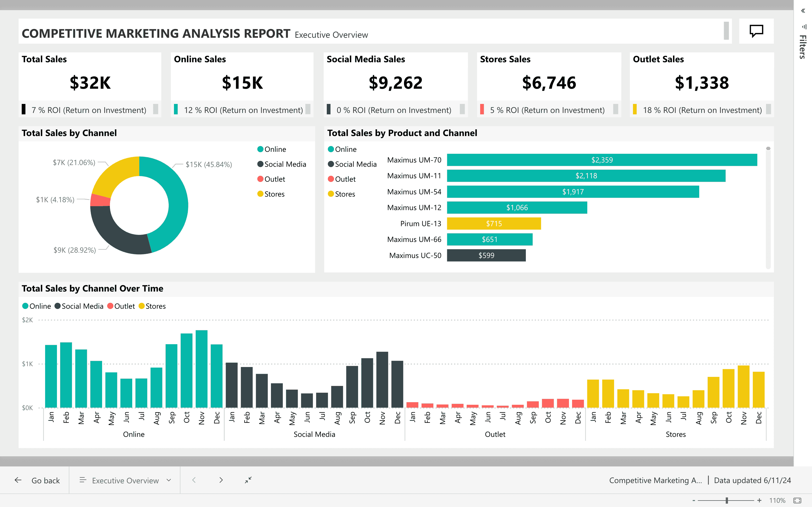Click the Go back arrow icon
The image size is (812, 507).
(18, 480)
